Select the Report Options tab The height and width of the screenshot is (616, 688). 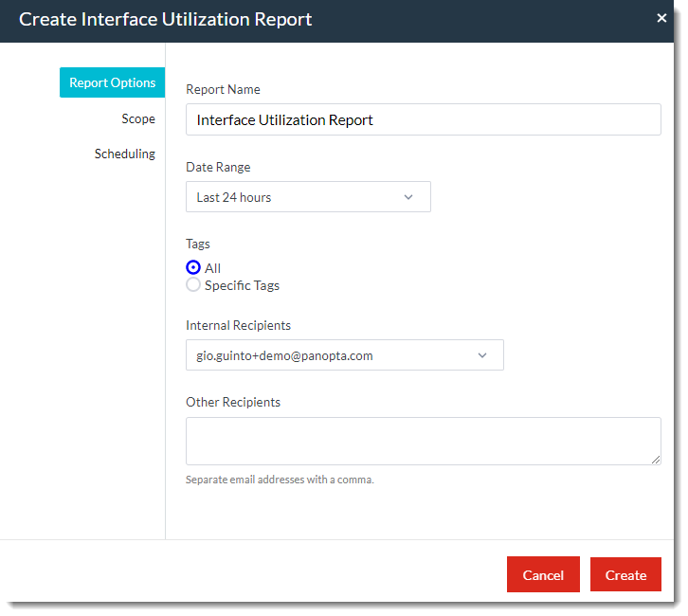112,82
